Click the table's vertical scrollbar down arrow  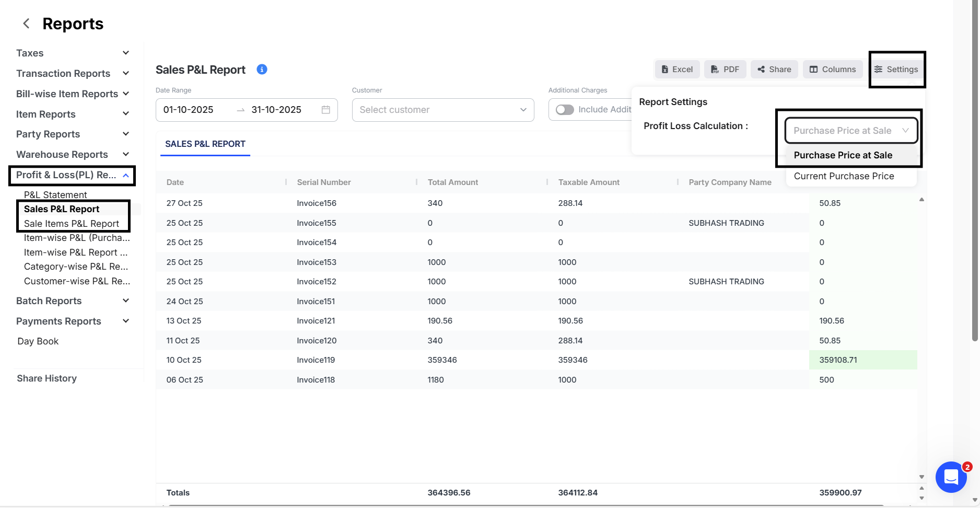coord(921,477)
